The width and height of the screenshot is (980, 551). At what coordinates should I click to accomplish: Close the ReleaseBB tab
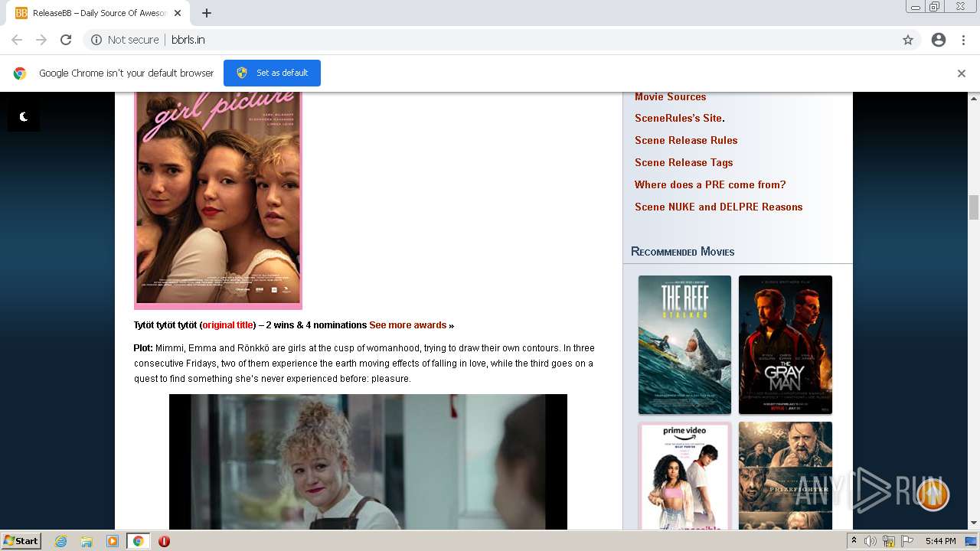click(x=178, y=13)
